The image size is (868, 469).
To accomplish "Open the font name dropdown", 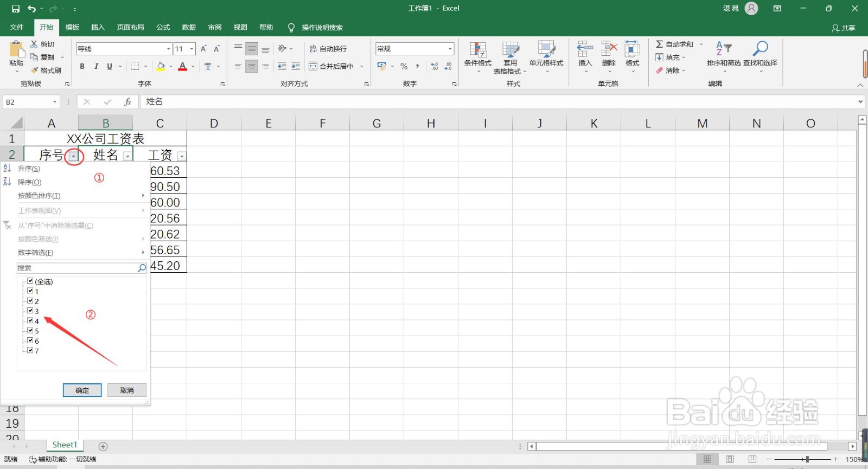I will point(168,49).
